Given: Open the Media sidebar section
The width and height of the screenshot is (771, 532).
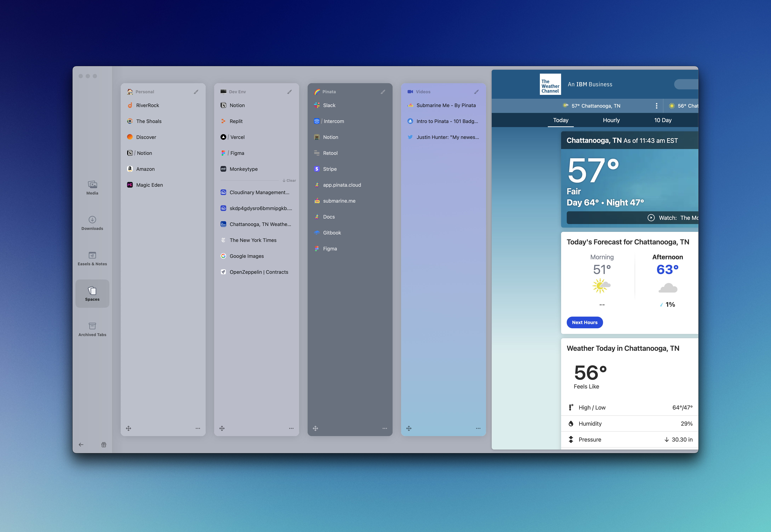Looking at the screenshot, I should tap(92, 188).
